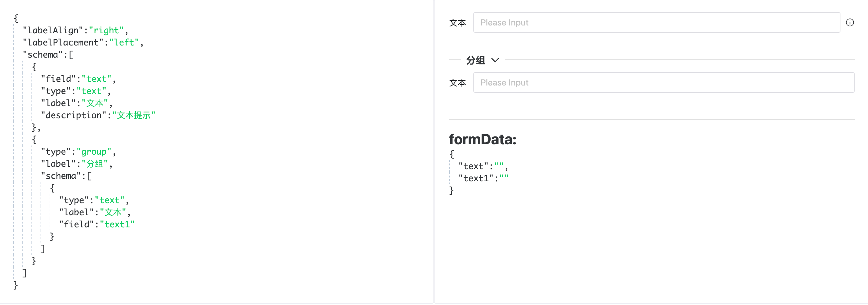Select the "right" value of labelAlign

[x=106, y=30]
